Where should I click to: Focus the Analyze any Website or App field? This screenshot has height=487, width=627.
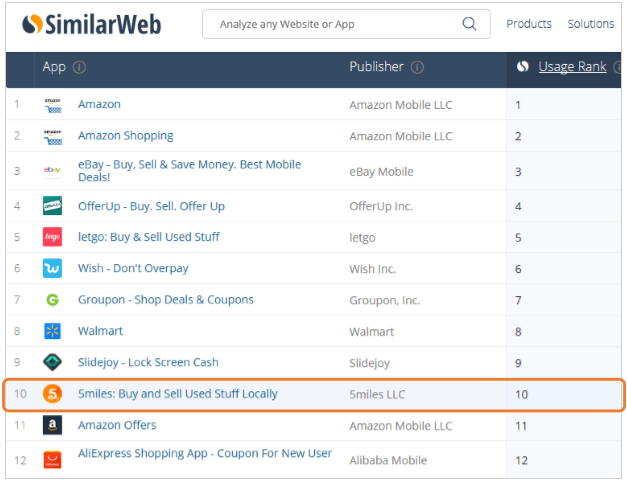pyautogui.click(x=346, y=24)
